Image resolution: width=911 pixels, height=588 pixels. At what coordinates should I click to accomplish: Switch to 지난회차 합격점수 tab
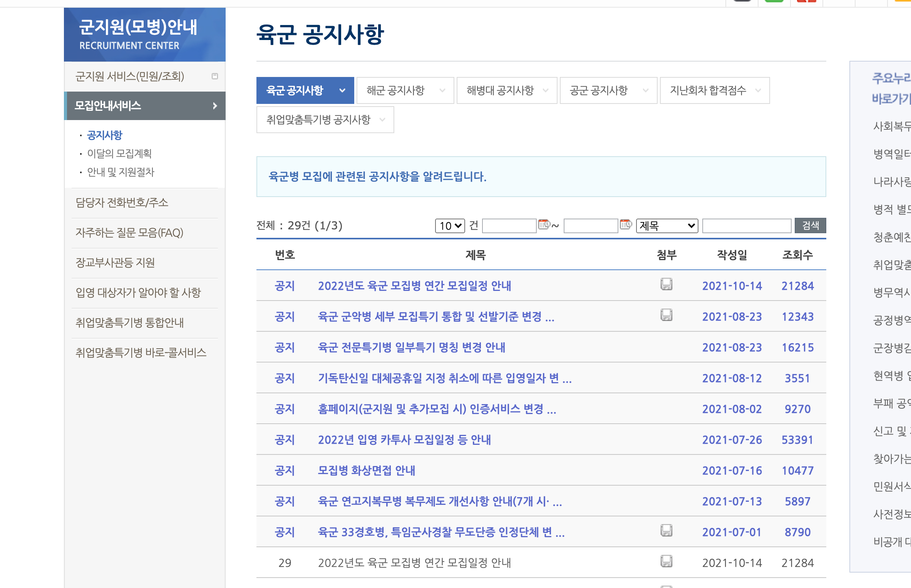pos(715,90)
